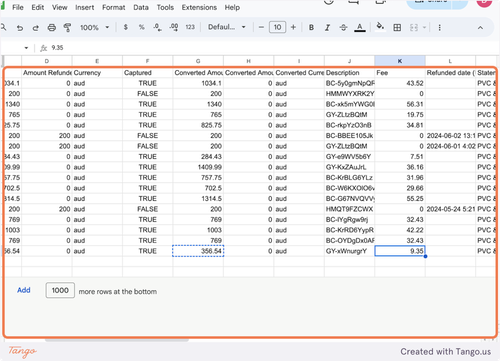Open the text color picker
Image resolution: width=500 pixels, height=361 pixels.
[x=360, y=28]
